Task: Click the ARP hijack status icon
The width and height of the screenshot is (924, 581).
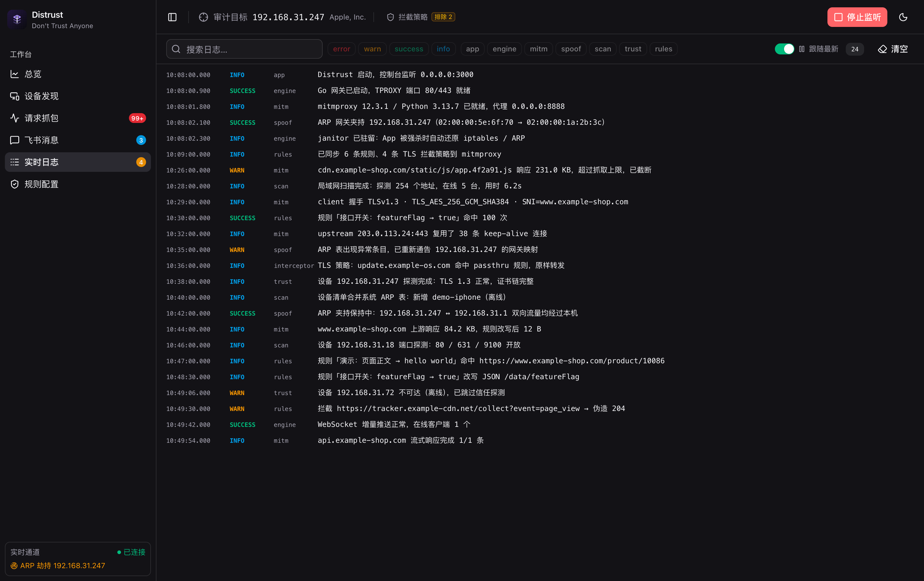Action: tap(14, 565)
